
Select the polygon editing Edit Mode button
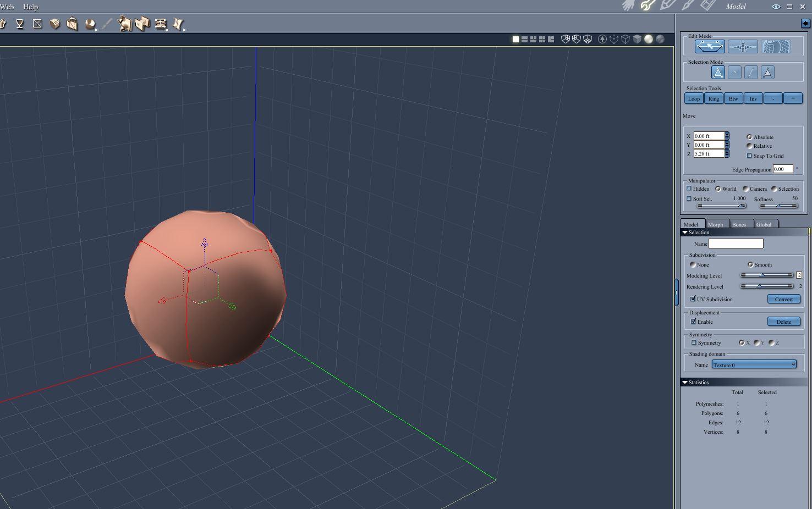710,47
